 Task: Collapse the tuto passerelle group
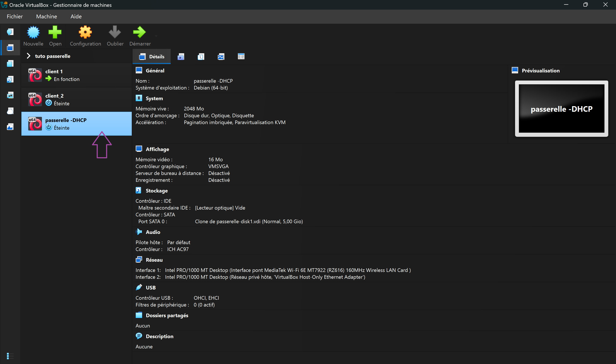click(28, 56)
